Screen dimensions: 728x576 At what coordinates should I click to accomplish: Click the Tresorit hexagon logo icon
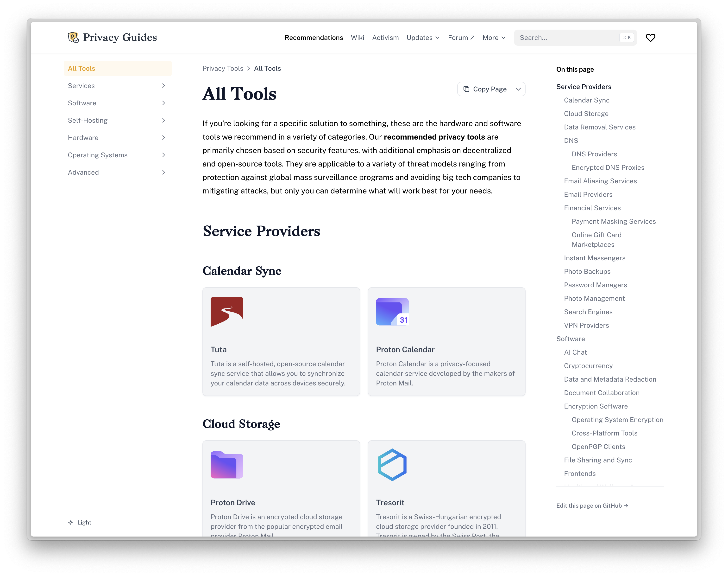point(392,465)
